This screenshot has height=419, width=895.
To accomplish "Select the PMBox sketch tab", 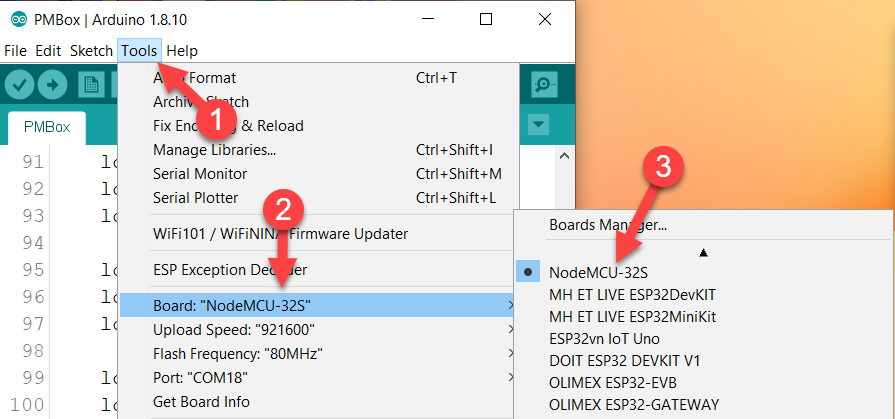I will [47, 127].
